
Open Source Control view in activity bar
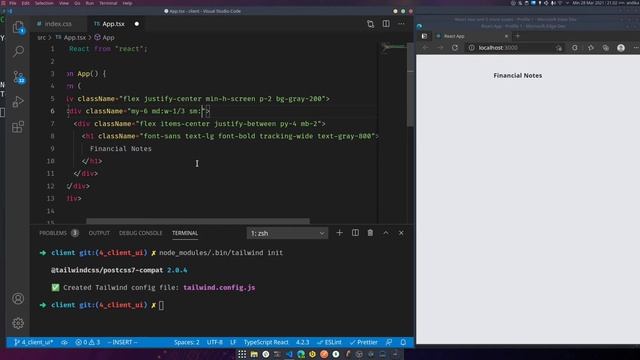[x=18, y=77]
